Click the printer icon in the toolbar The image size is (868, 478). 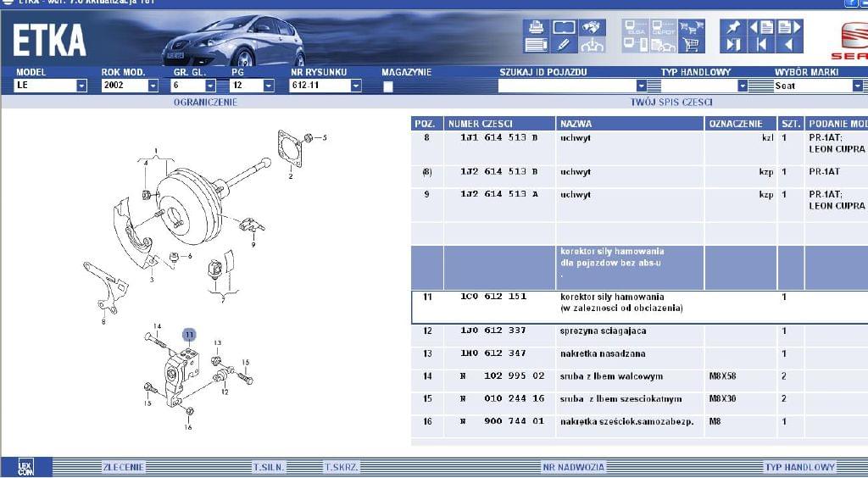click(536, 28)
